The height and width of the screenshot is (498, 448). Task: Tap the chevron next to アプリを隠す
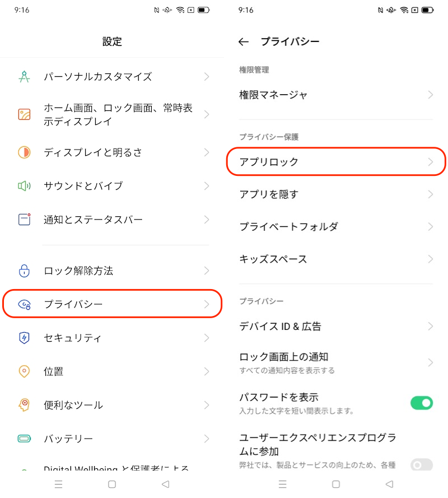pos(430,194)
